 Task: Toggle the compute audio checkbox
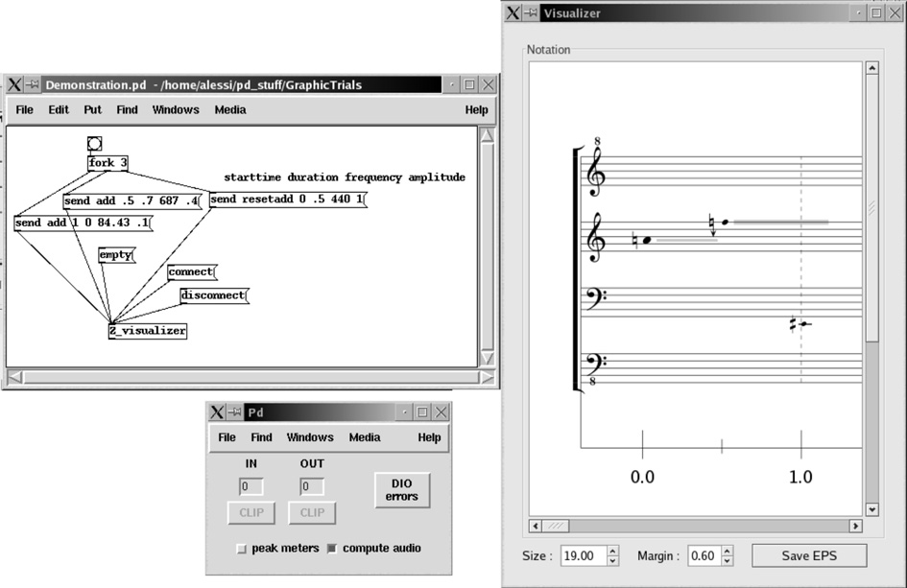(332, 549)
